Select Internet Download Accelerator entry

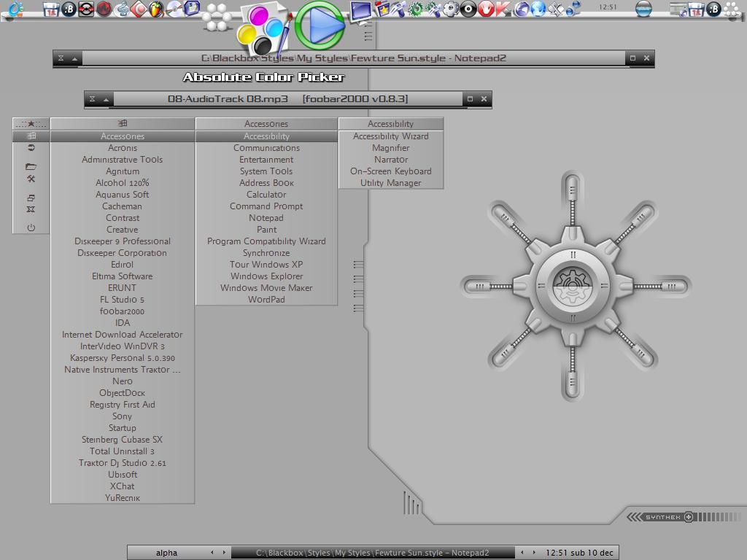123,335
